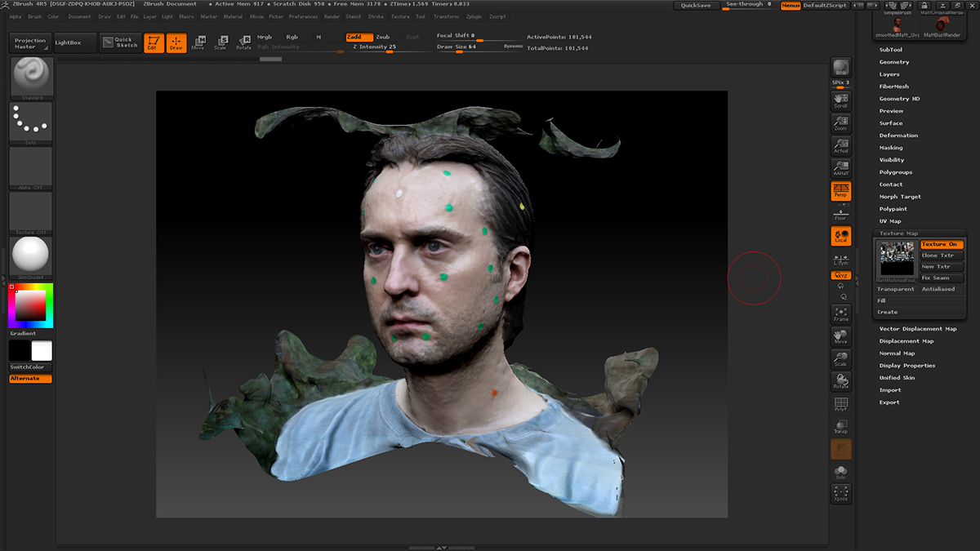
Task: Activate the Solo mode icon
Action: tap(840, 472)
